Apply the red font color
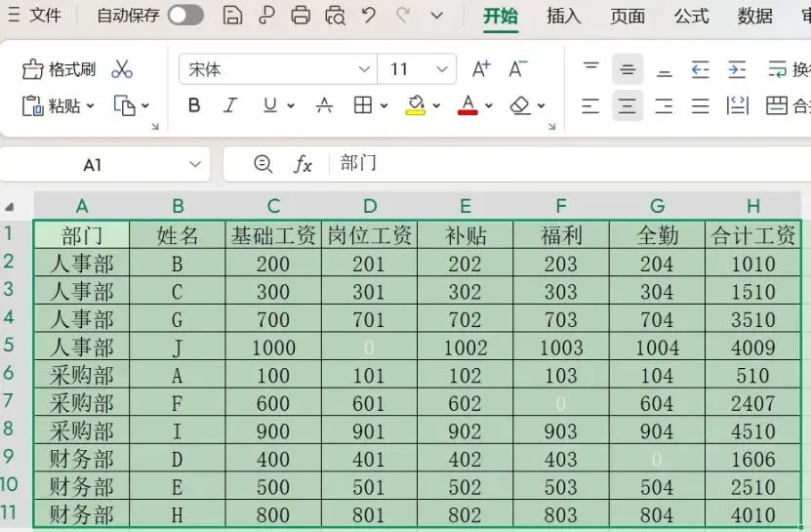This screenshot has width=811, height=532. coord(467,105)
